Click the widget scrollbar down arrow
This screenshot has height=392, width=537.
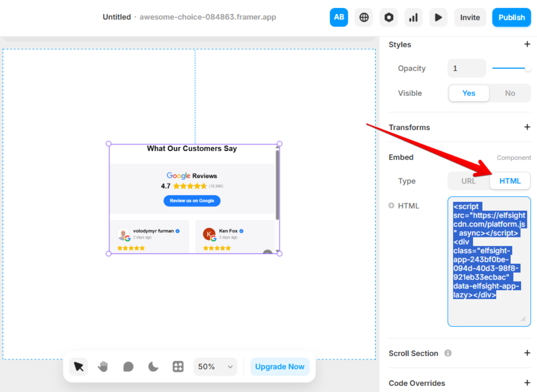278,252
